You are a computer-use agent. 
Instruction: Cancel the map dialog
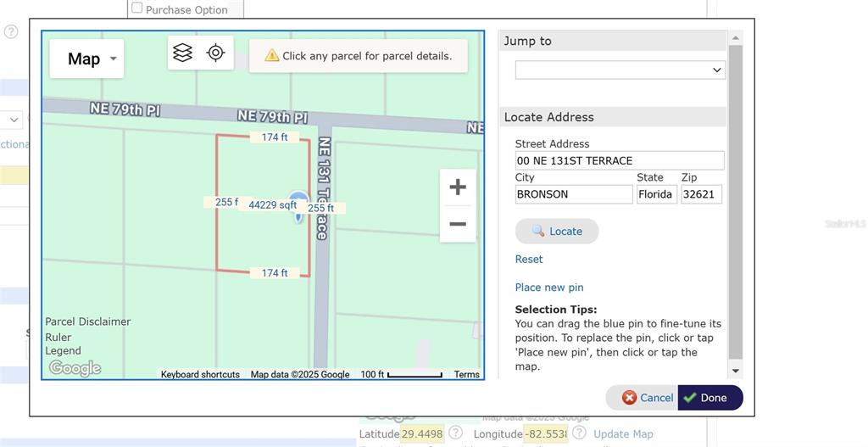[x=648, y=398]
